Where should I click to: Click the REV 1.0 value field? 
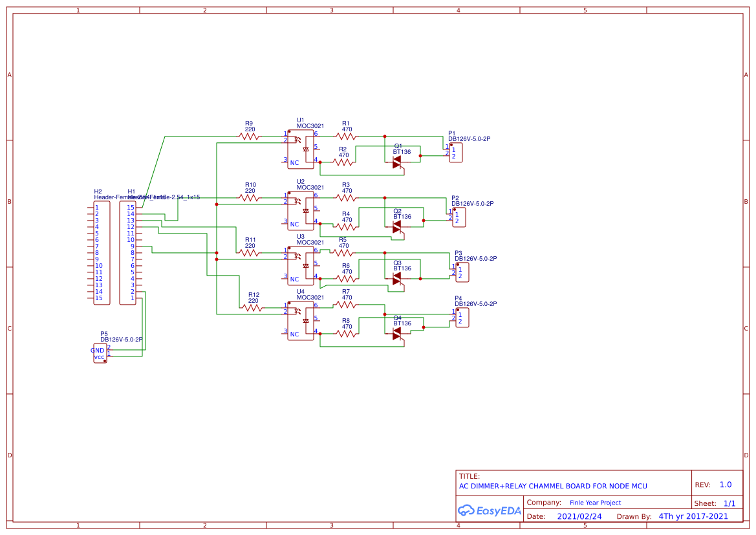726,483
